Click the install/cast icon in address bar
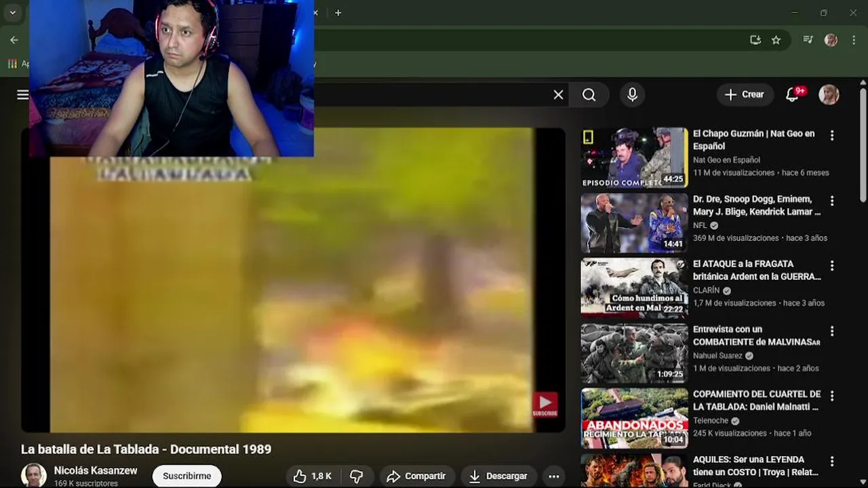 click(755, 40)
